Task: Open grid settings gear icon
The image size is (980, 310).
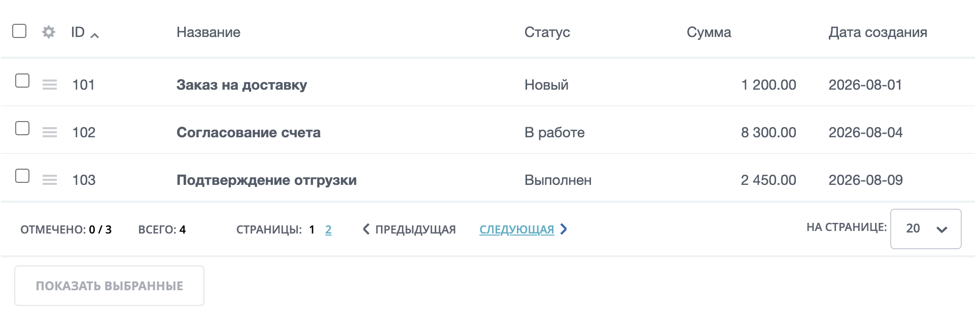Action: 49,32
